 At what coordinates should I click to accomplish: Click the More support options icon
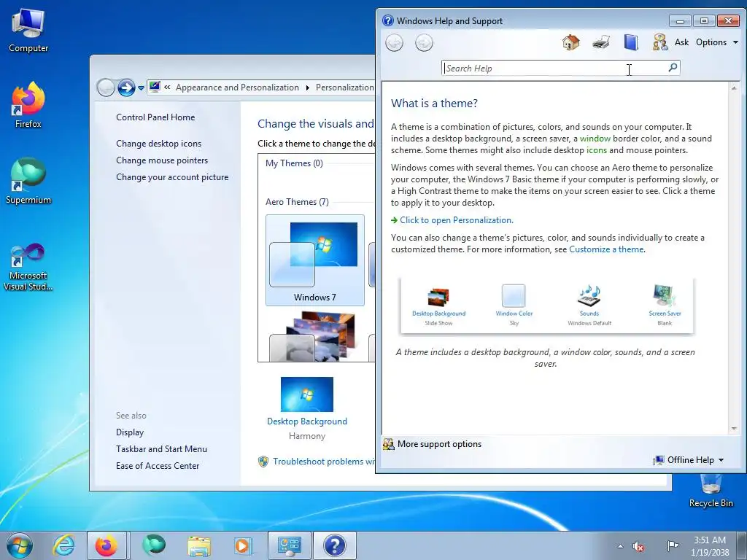[389, 444]
